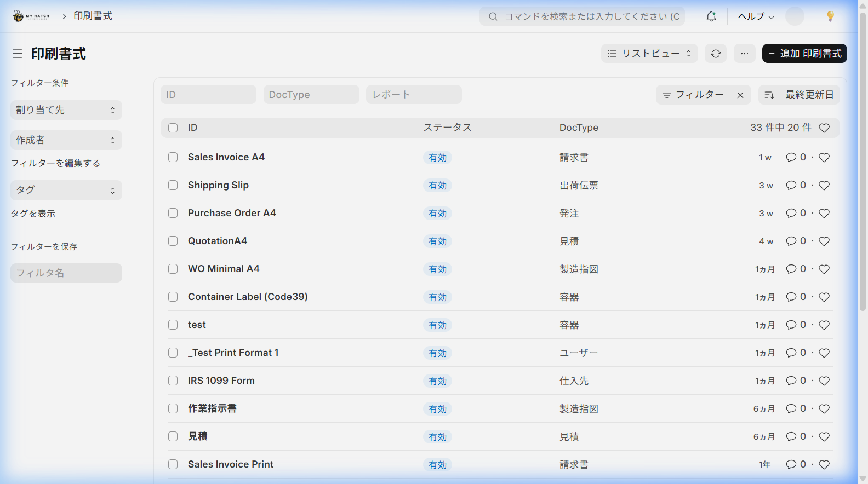Image resolution: width=868 pixels, height=484 pixels.
Task: Tick the IRS 1099 Form checkbox
Action: (x=173, y=381)
